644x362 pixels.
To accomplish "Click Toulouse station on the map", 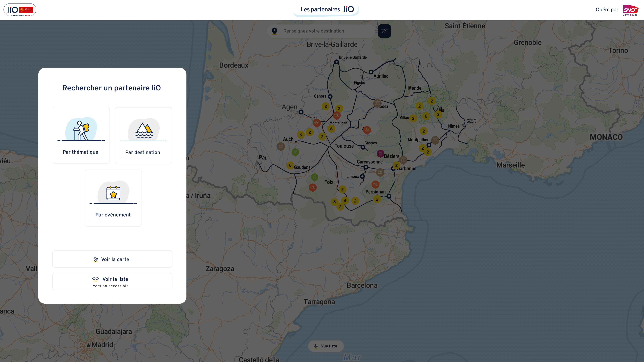I will point(331,145).
